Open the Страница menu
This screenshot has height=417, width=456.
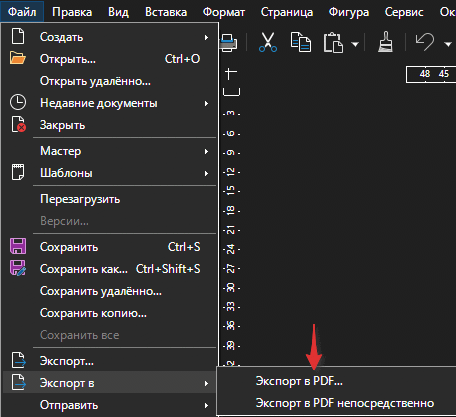tap(287, 12)
